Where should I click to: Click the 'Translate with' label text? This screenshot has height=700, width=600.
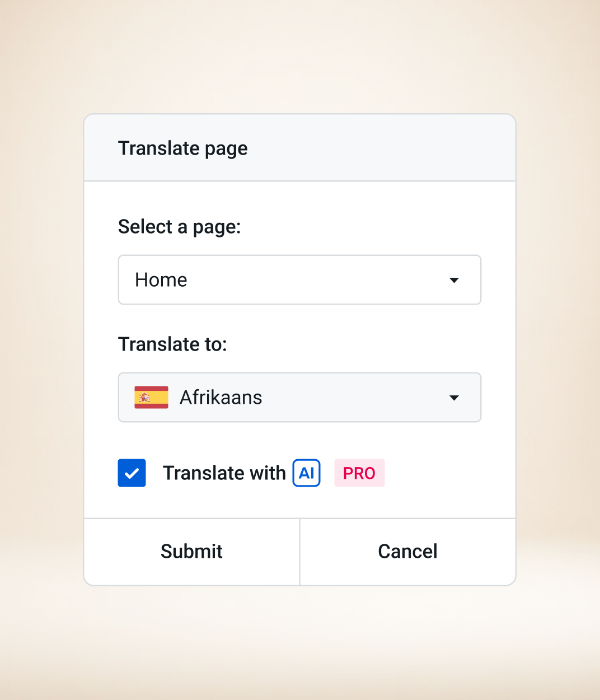coord(224,473)
